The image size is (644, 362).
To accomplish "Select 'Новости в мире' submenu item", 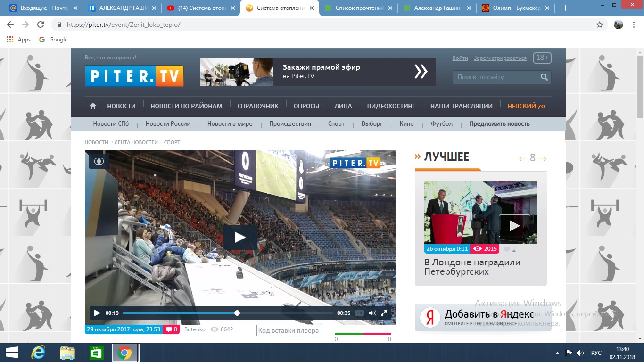I will (x=230, y=124).
